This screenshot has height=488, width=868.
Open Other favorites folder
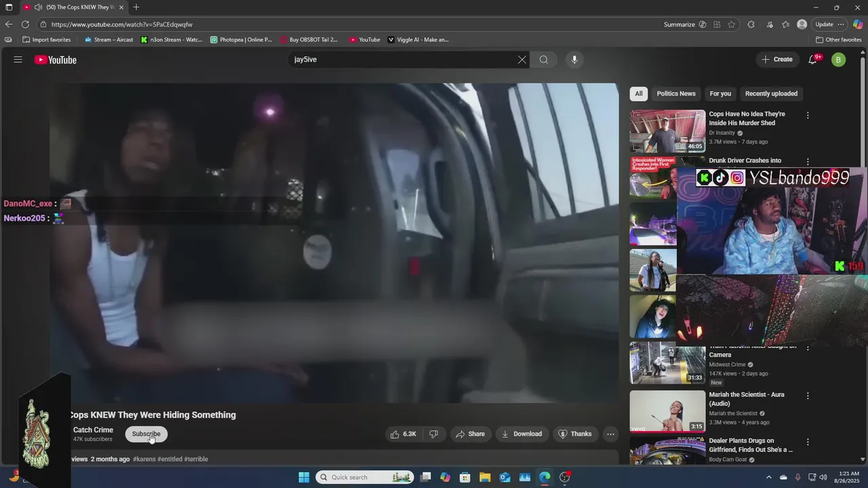[839, 40]
